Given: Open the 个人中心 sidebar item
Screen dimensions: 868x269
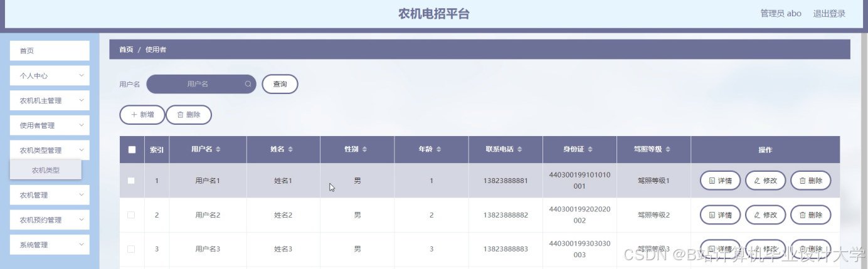Looking at the screenshot, I should point(50,75).
